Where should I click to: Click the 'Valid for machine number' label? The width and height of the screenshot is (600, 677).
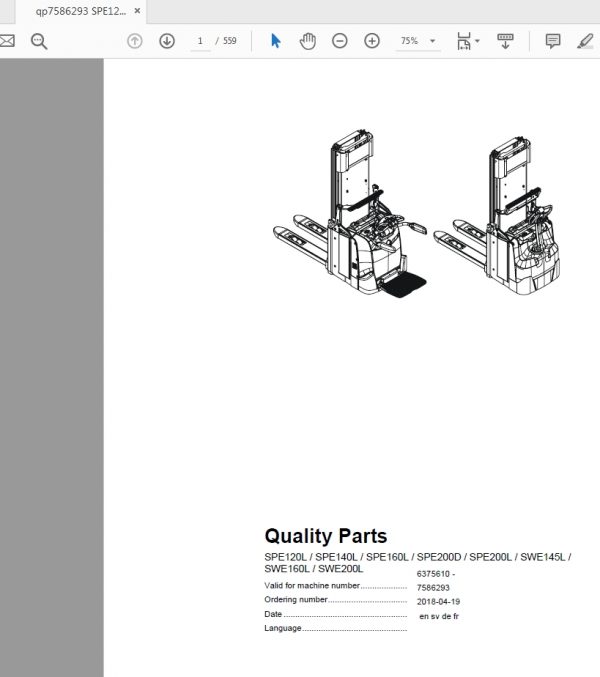point(312,585)
